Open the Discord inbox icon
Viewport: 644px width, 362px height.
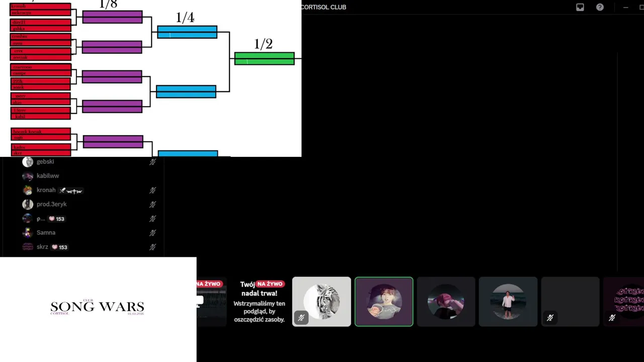580,7
